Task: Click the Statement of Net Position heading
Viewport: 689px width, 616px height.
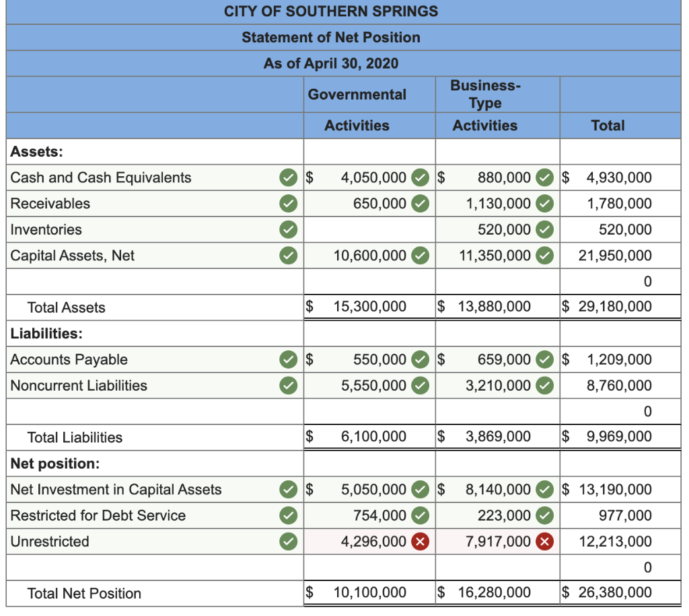Action: pos(331,37)
